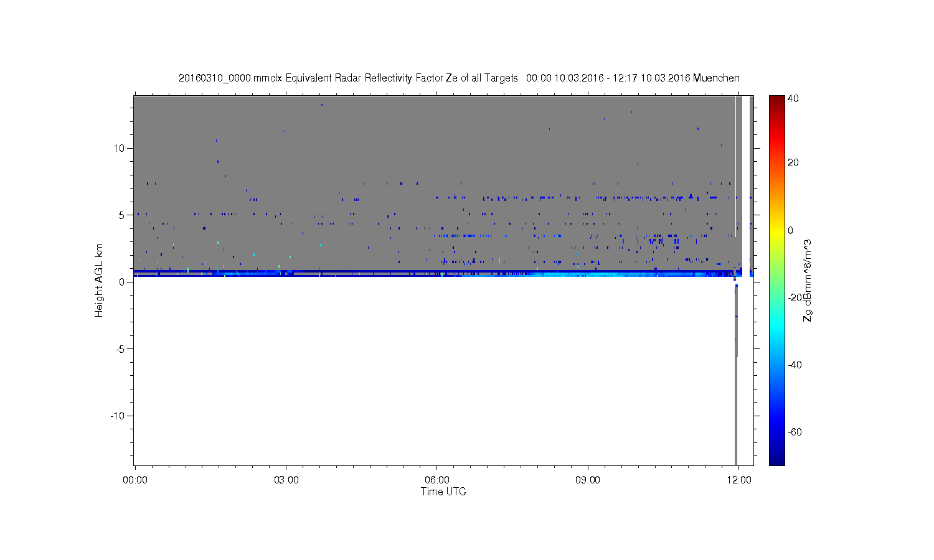Screen dimensions: 934x560
Task: Click the yellow section of the colorbar
Action: coord(776,232)
